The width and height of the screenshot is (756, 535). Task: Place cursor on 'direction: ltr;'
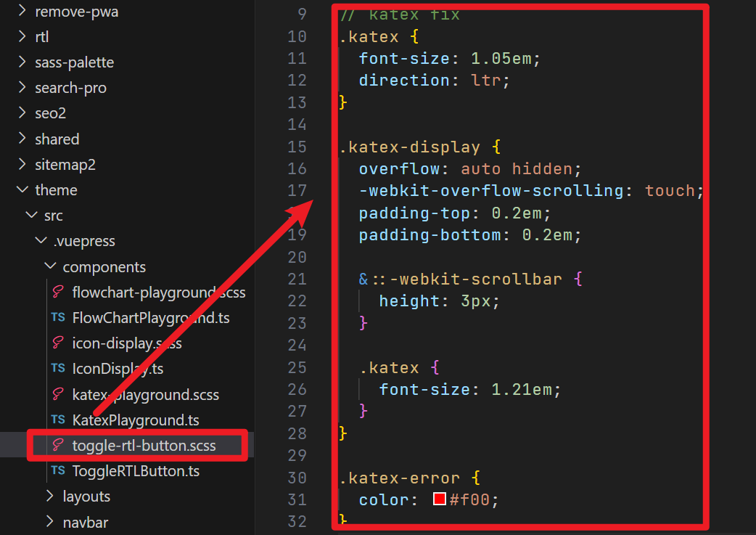coord(435,80)
